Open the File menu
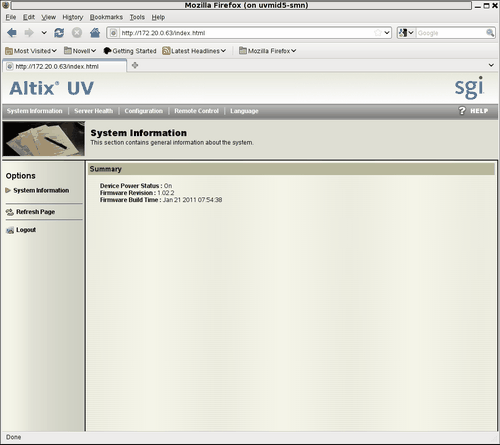The height and width of the screenshot is (445, 500). pyautogui.click(x=11, y=17)
